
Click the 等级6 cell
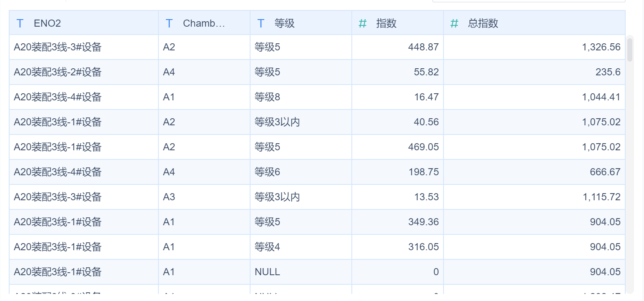267,172
